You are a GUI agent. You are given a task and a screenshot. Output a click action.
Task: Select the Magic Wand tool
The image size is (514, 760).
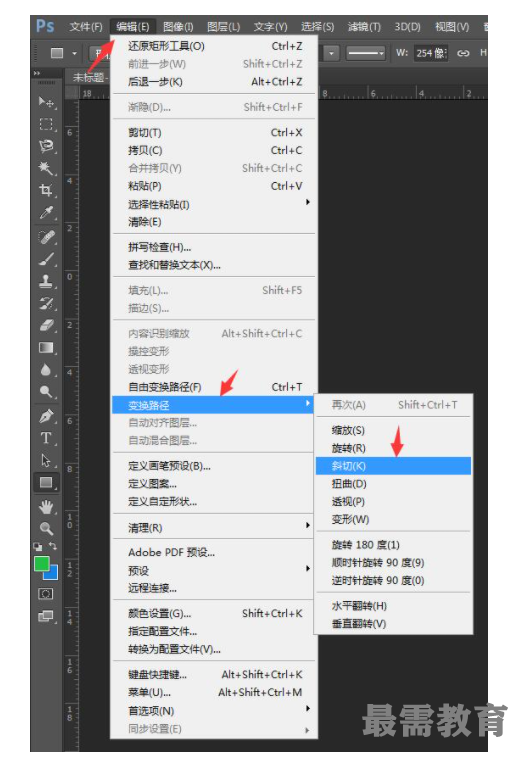[47, 168]
